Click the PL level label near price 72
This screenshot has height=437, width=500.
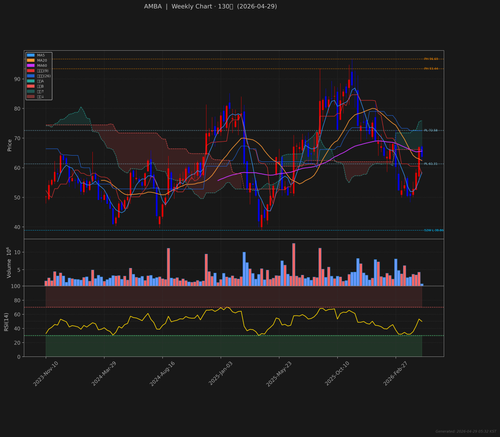point(431,130)
